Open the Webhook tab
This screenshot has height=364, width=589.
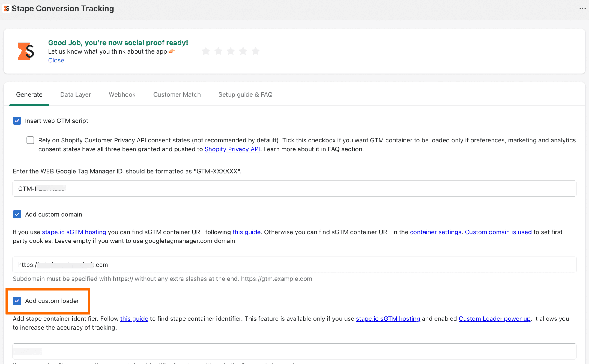tap(122, 94)
